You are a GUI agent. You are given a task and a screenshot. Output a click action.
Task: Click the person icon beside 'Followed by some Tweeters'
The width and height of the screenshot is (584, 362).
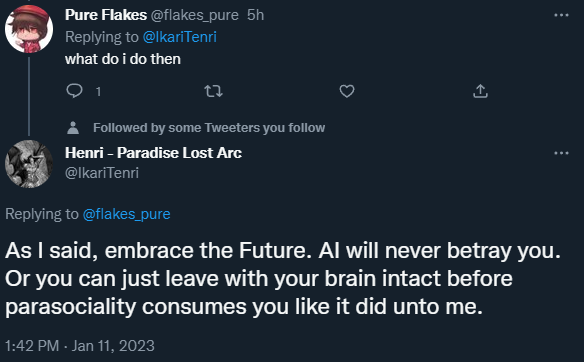(73, 128)
